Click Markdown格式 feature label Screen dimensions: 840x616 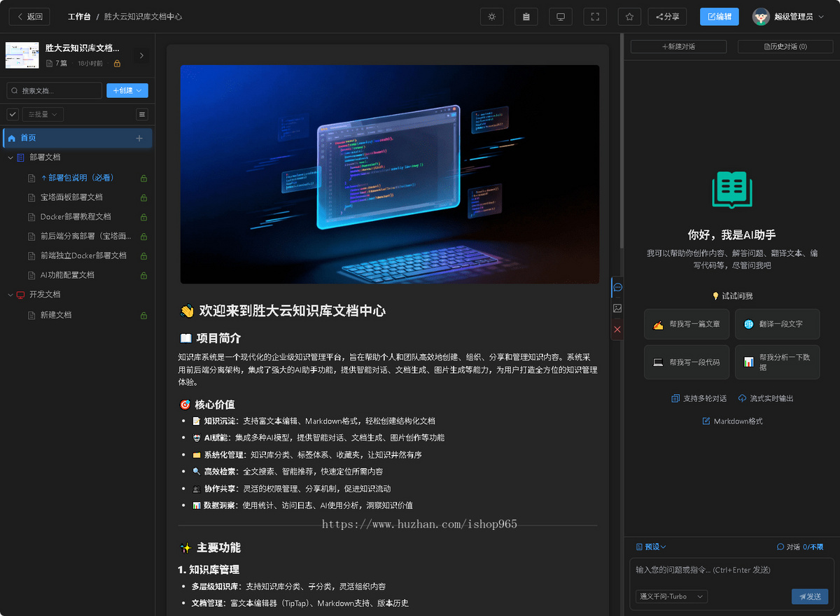(x=732, y=421)
